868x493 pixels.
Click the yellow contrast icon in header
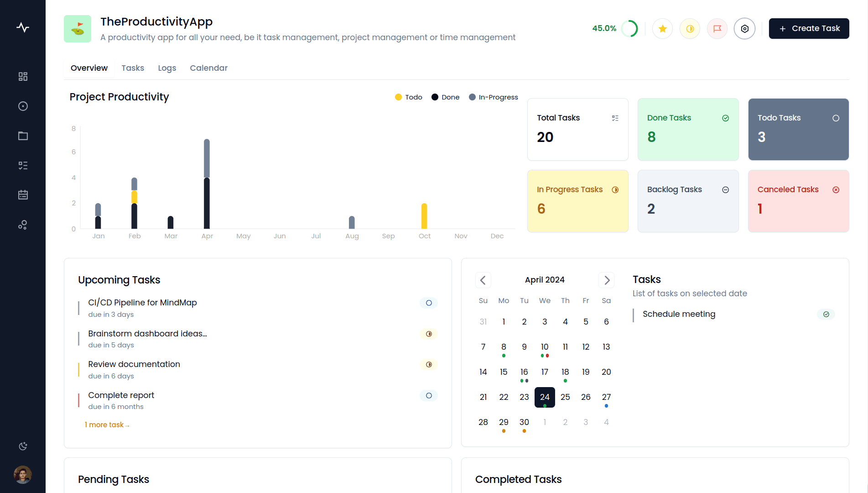690,28
